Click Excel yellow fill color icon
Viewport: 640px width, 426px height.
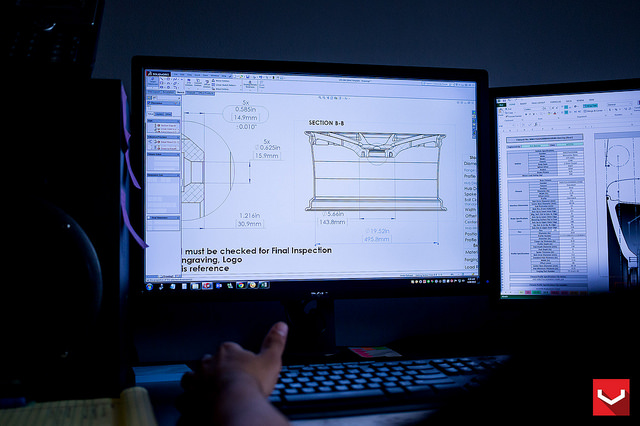pos(549,113)
